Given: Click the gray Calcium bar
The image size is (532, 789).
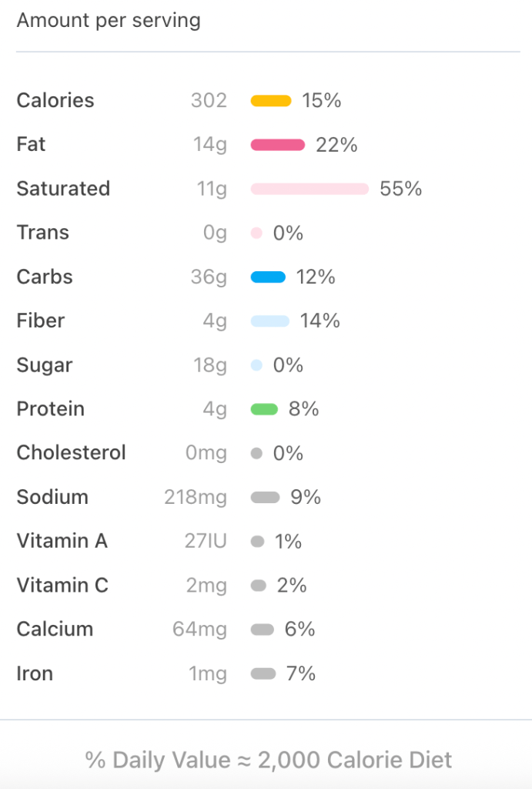Looking at the screenshot, I should click(x=263, y=630).
